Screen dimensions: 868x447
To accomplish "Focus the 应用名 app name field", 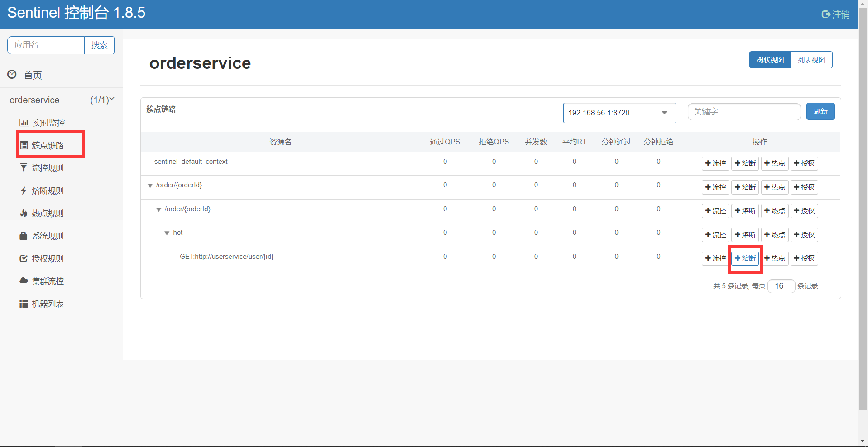I will [46, 45].
